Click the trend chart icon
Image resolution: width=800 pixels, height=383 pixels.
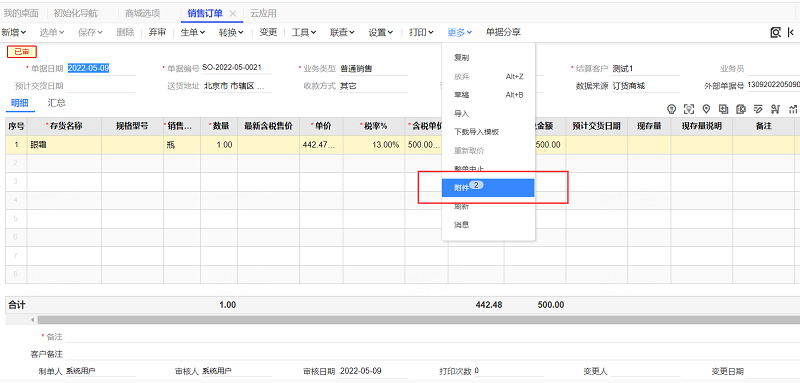point(793,109)
